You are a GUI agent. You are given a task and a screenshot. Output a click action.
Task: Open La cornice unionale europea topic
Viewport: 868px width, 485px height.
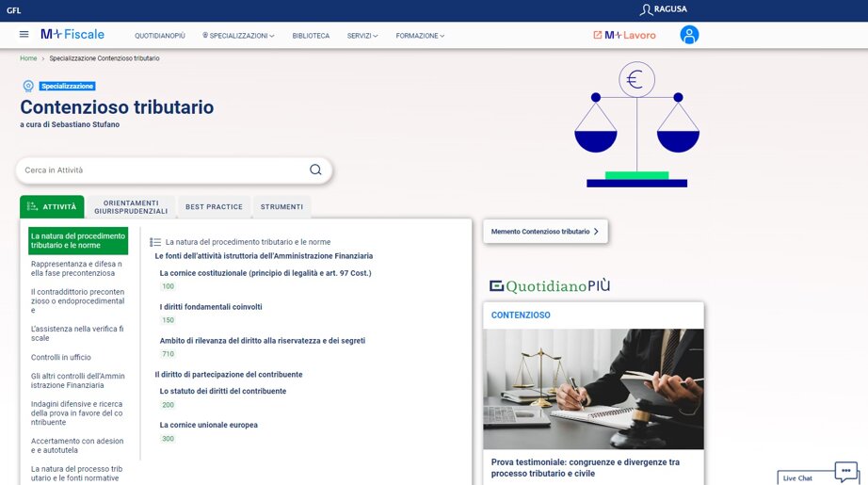point(208,425)
